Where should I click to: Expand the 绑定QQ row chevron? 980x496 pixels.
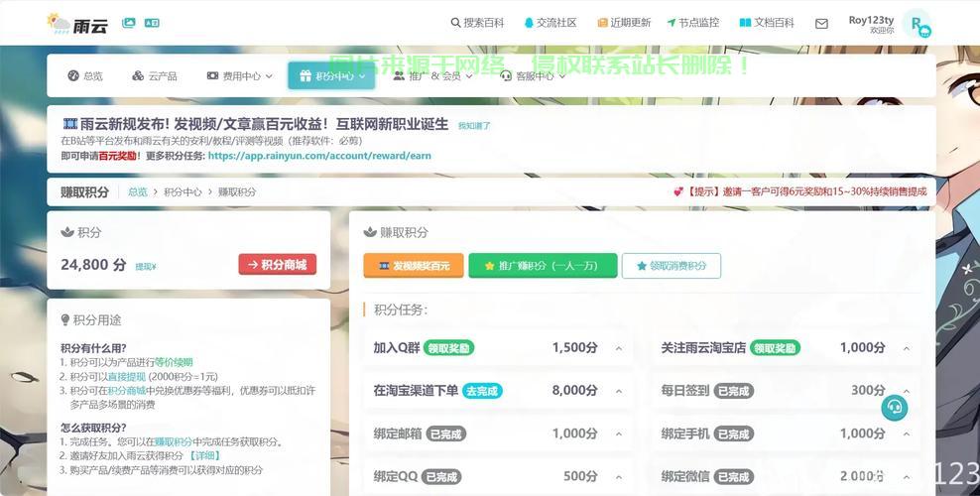coord(619,477)
